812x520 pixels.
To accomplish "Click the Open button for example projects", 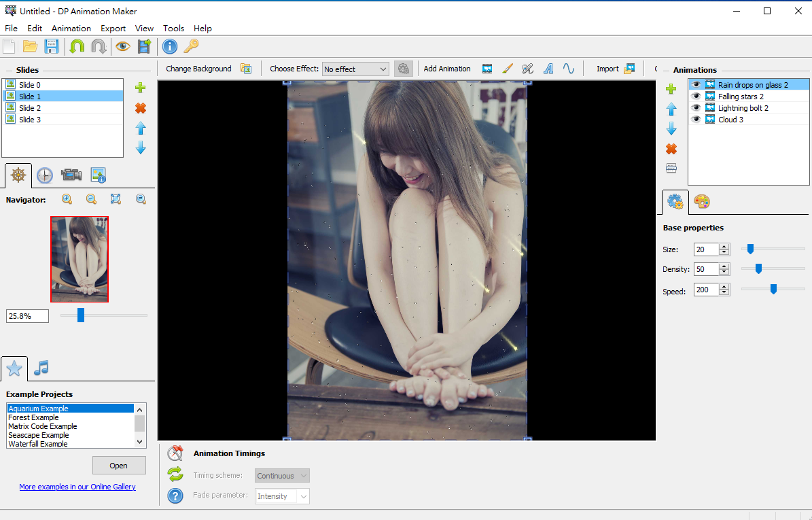I will coord(119,466).
